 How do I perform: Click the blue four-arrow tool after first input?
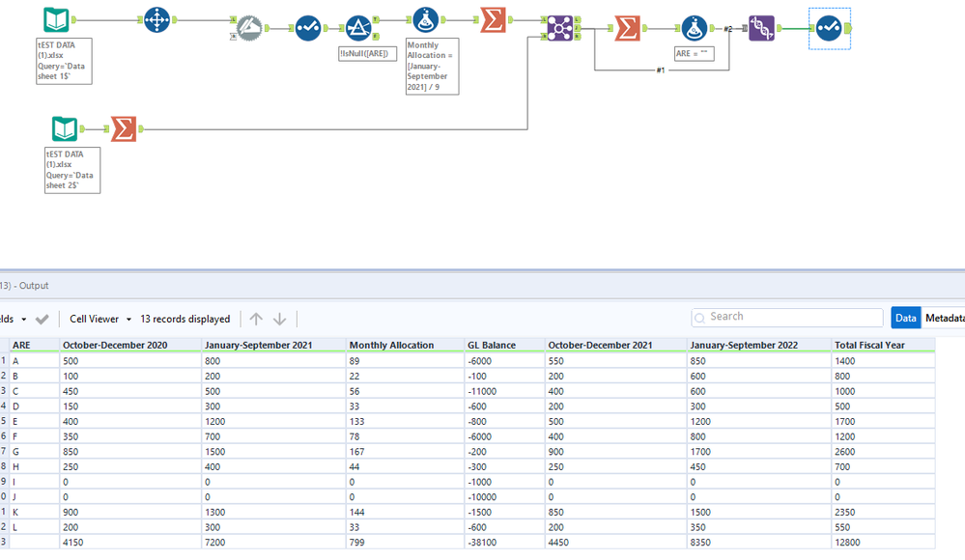(x=156, y=19)
